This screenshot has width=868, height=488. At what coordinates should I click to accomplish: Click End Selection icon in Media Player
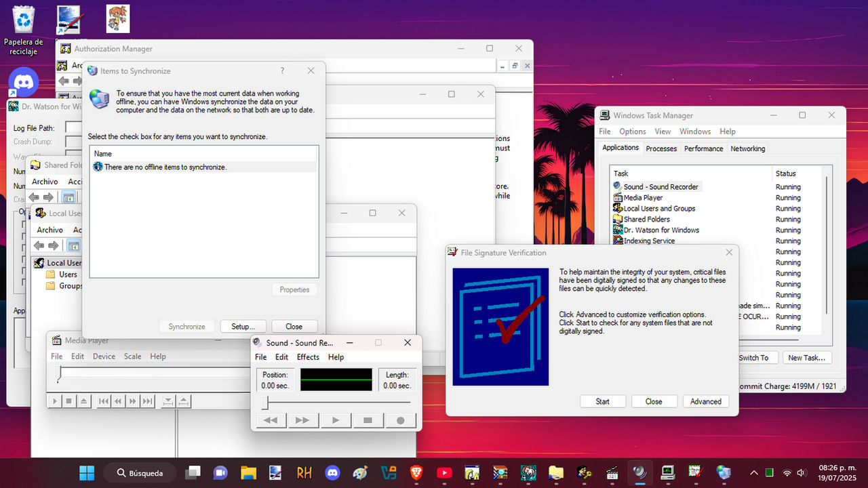point(182,401)
